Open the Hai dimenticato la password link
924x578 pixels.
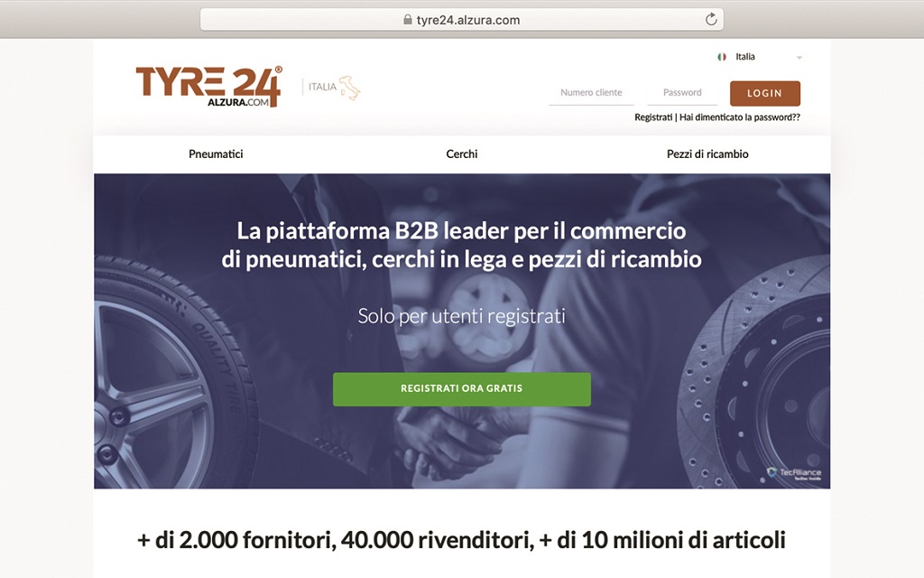point(740,117)
